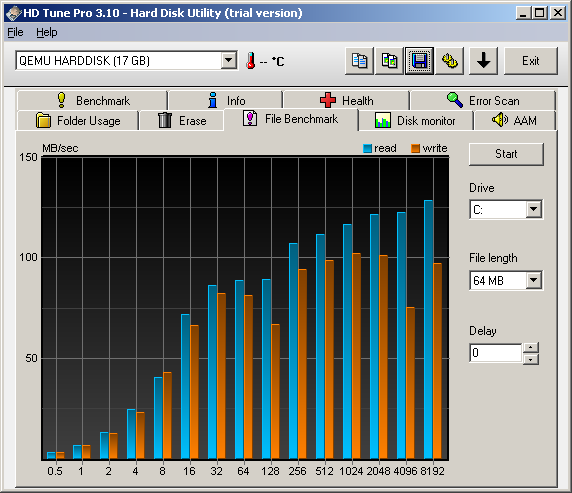Increase Delay value with up spinner arrow
Image resolution: width=572 pixels, height=493 pixels.
[x=531, y=347]
